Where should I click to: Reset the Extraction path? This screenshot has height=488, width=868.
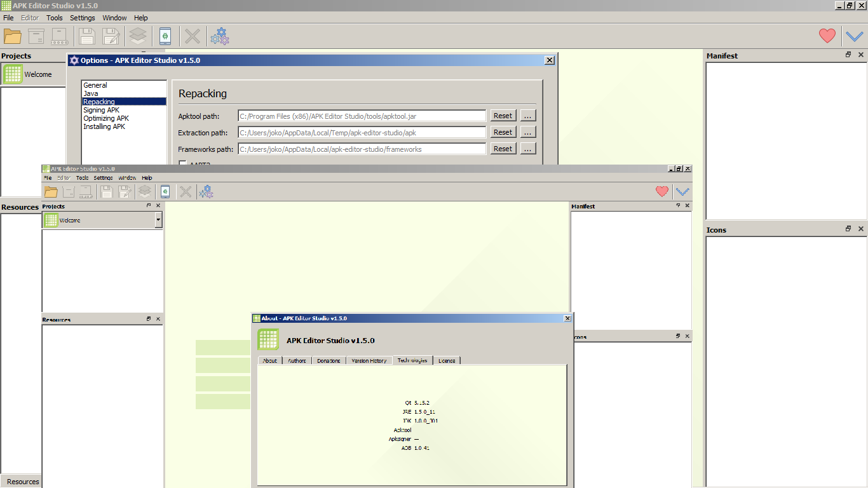coord(503,132)
